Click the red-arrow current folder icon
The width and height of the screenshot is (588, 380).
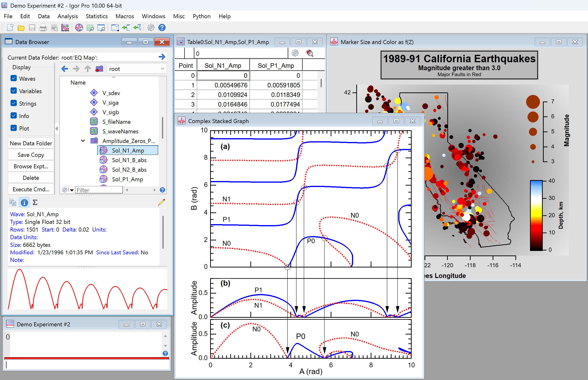click(x=99, y=69)
